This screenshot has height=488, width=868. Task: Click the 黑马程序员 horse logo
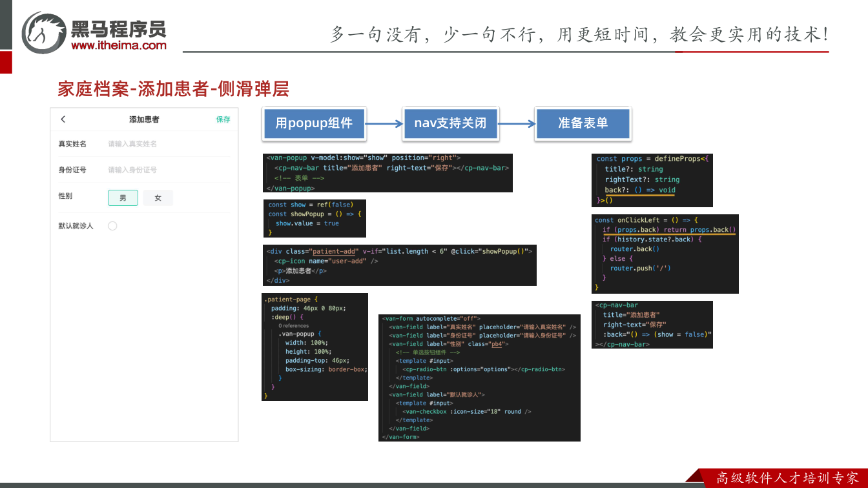43,32
